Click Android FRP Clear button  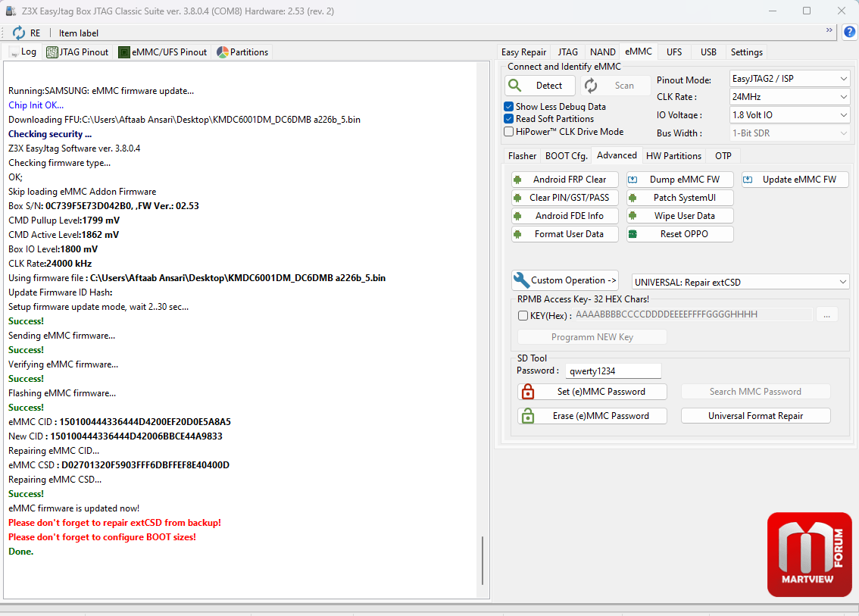pos(565,180)
